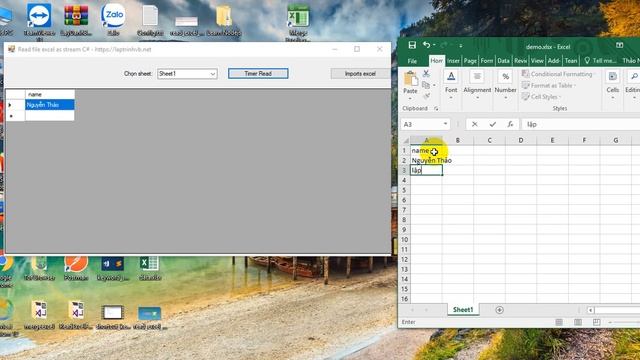Click the name column header in grid

click(x=50, y=94)
